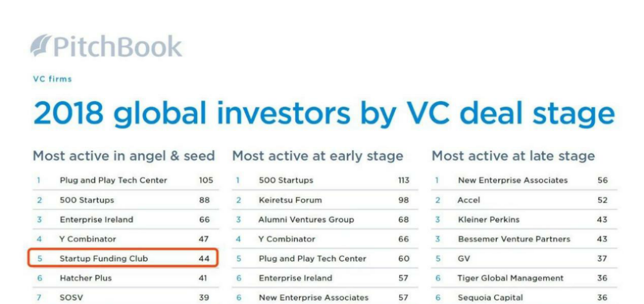Click Plug and Play Tech Center in angel list
The image size is (644, 304).
(x=113, y=180)
